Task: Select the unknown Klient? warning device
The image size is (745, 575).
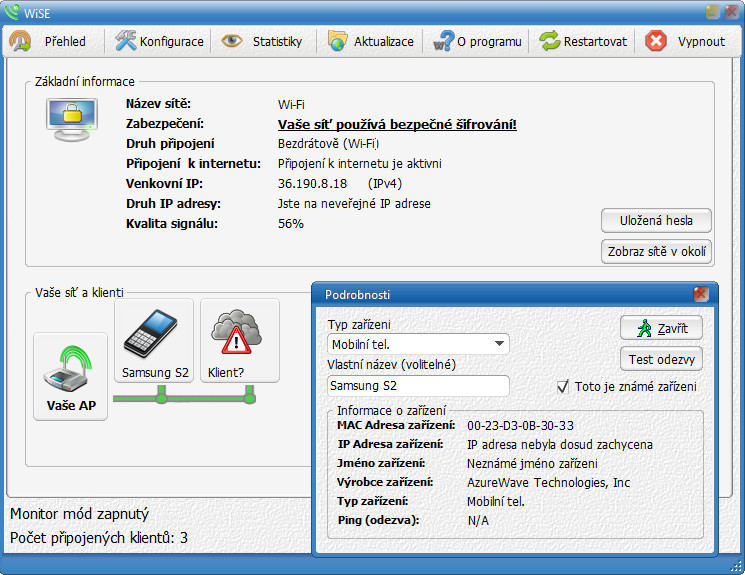Action: [240, 340]
